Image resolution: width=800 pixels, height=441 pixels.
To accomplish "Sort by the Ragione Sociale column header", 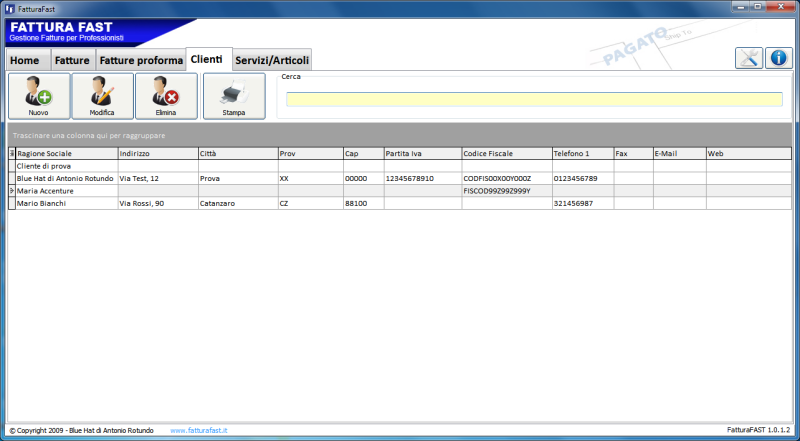I will (x=65, y=154).
